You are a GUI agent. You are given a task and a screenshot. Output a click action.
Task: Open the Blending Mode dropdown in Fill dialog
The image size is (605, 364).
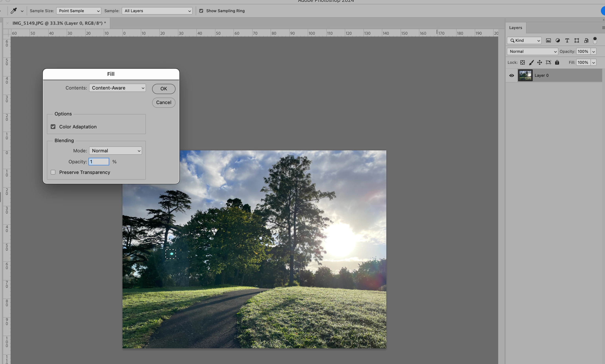[x=115, y=151]
